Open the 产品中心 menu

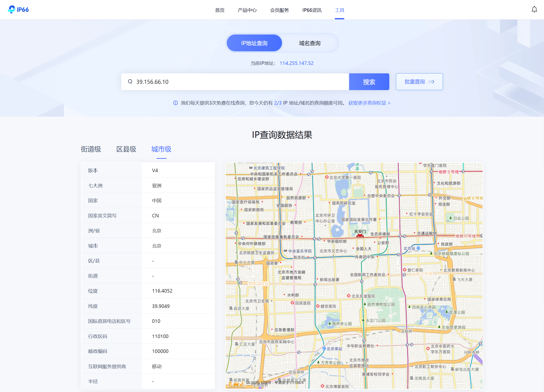coord(247,10)
